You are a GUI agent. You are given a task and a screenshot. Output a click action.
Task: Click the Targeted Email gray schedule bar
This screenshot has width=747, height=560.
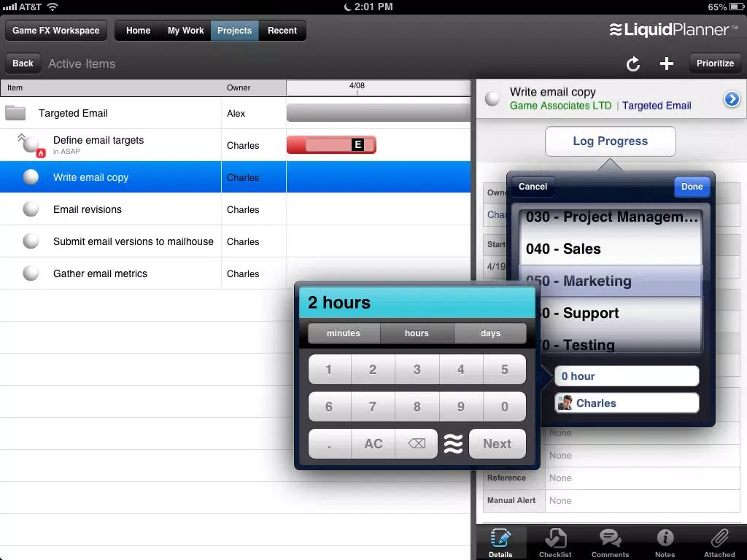[x=379, y=113]
